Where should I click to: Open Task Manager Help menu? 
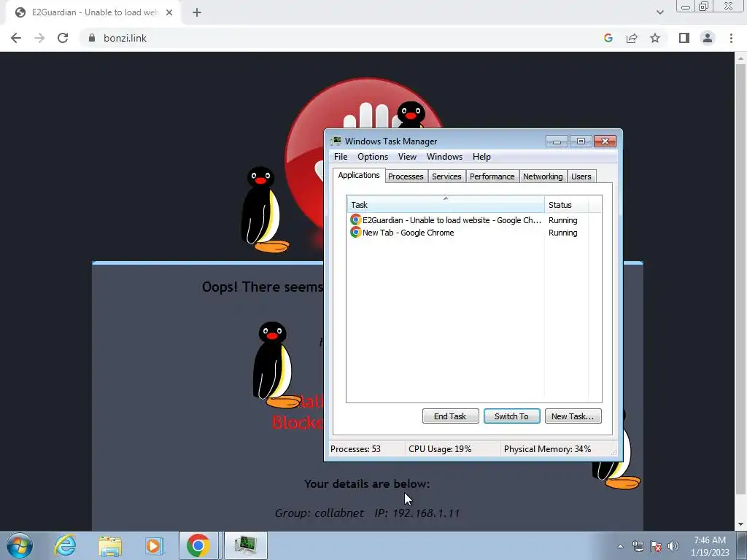coord(481,157)
